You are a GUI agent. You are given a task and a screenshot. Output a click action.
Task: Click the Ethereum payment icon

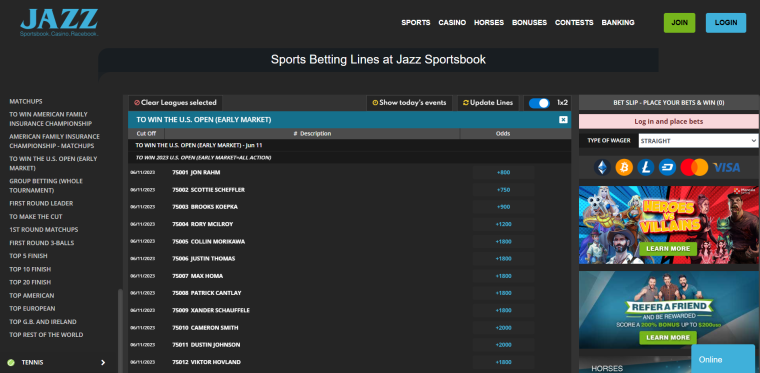point(602,168)
